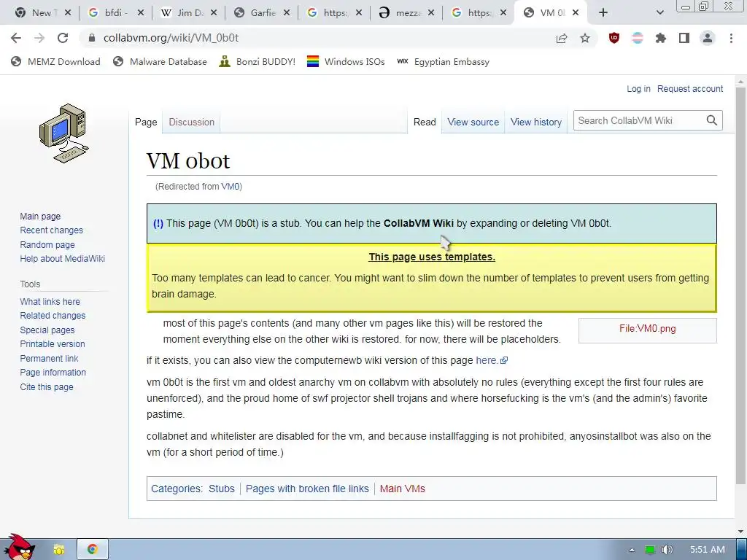Open the View source tab
This screenshot has width=747, height=560.
pyautogui.click(x=473, y=122)
